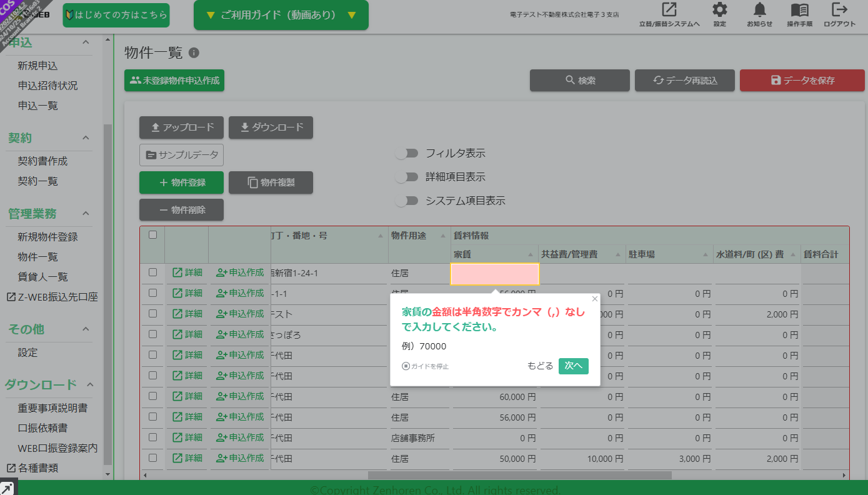Click the ログアウト logout icon
Screen dimensions: 868x495
click(839, 10)
